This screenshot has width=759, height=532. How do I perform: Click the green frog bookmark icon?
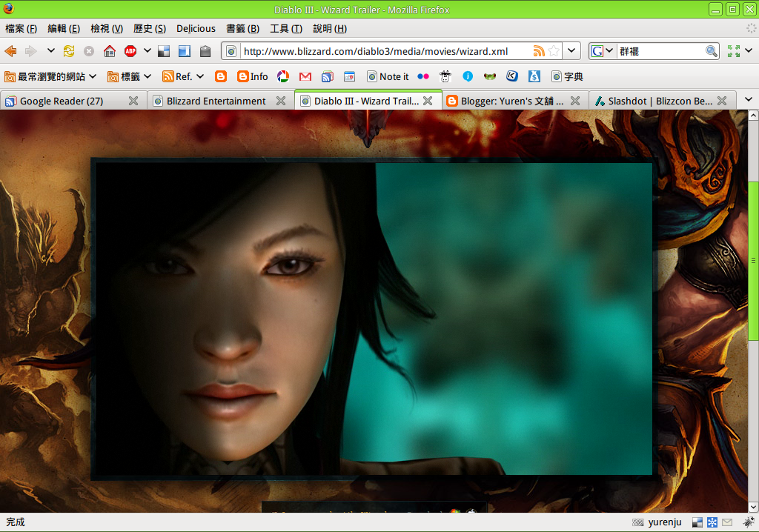(490, 76)
